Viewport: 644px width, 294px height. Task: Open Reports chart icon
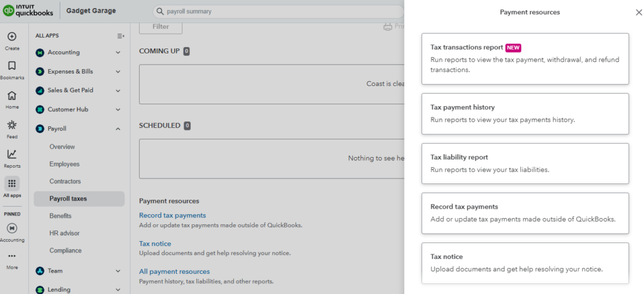[x=12, y=154]
